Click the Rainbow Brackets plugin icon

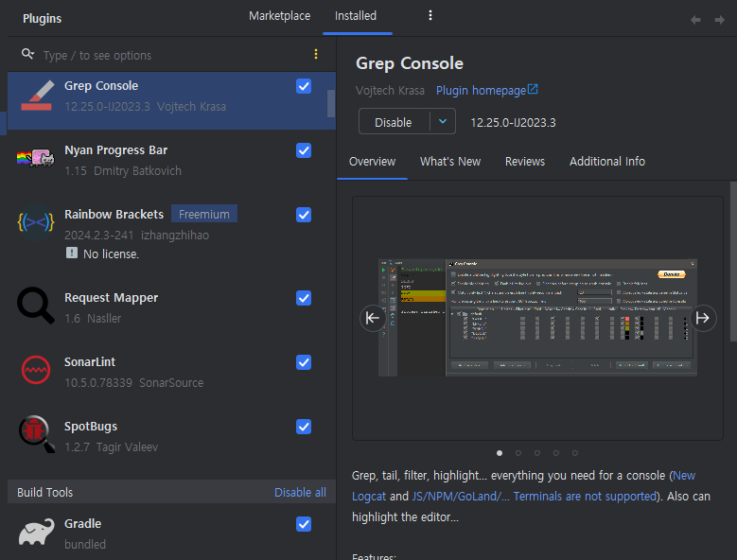tap(36, 222)
